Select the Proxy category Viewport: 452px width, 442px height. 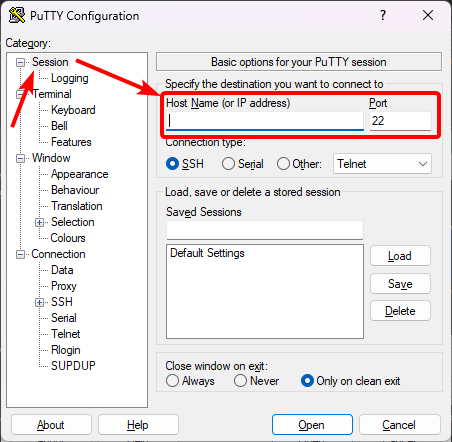click(x=64, y=286)
